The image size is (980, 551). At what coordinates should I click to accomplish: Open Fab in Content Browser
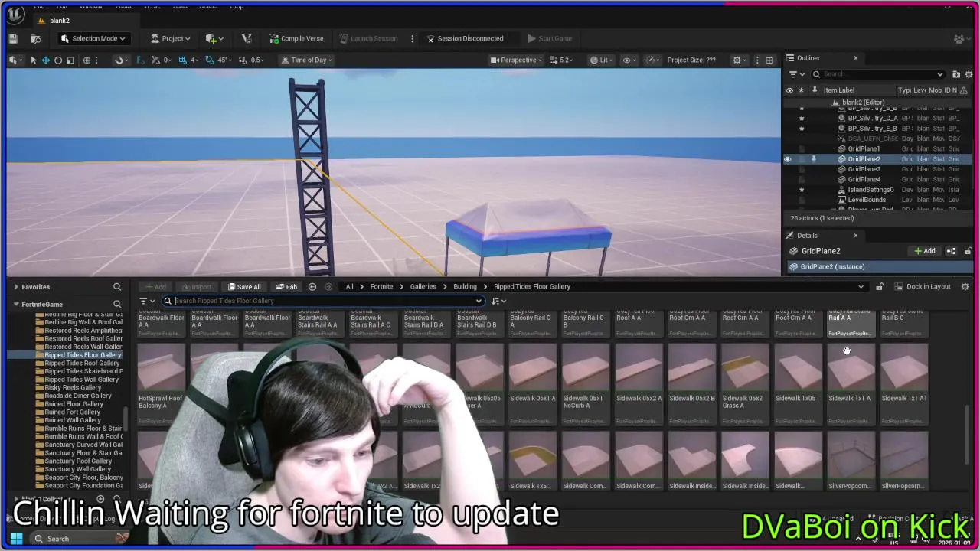click(286, 287)
